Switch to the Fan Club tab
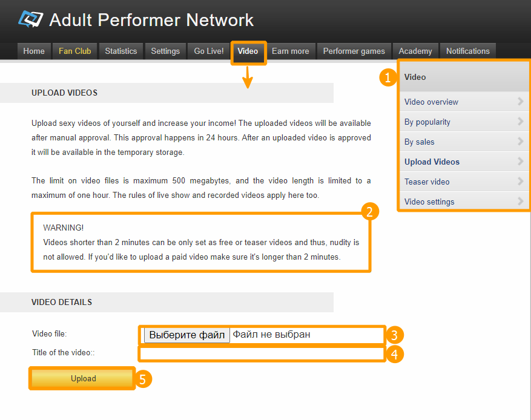 pos(74,51)
